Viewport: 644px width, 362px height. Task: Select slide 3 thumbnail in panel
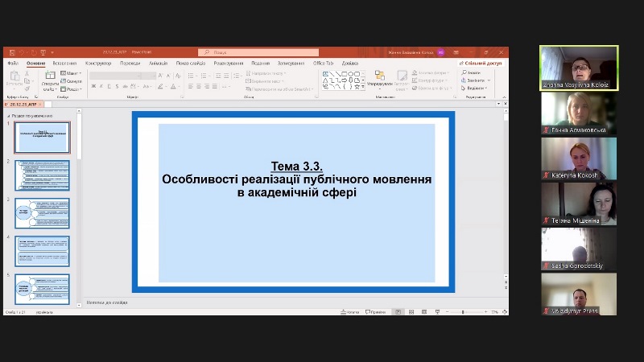click(x=43, y=213)
